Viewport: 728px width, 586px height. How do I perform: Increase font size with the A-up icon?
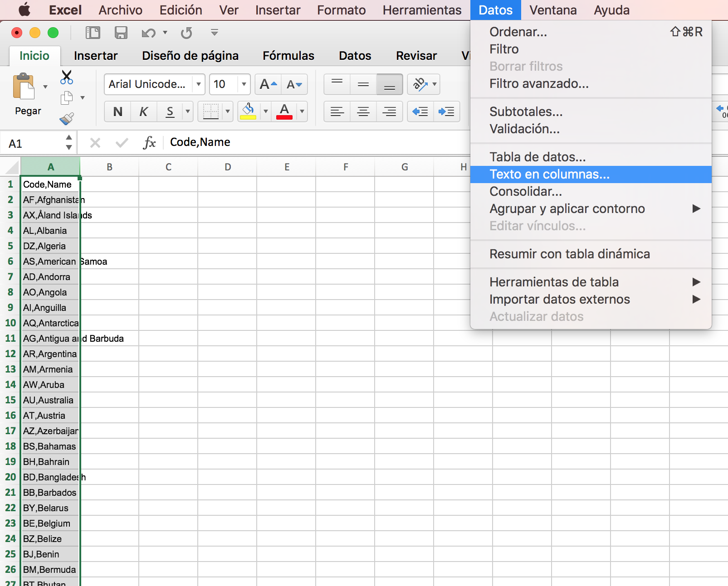[268, 84]
